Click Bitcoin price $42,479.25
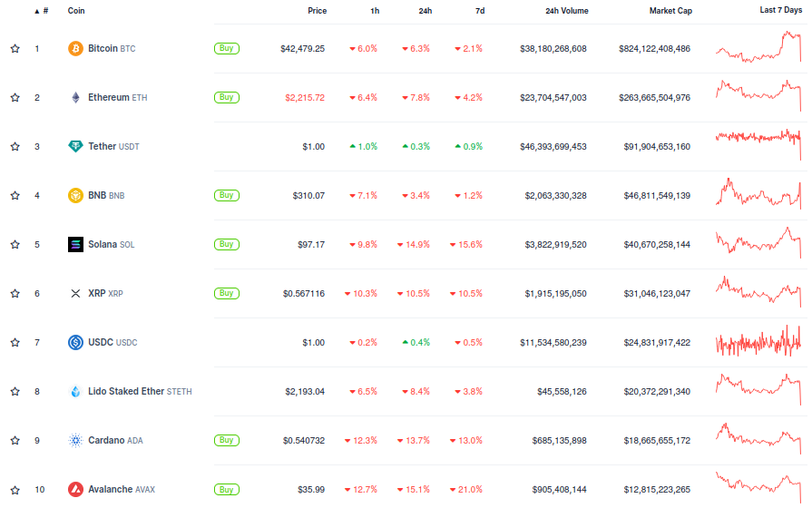812x508 pixels. click(x=302, y=49)
